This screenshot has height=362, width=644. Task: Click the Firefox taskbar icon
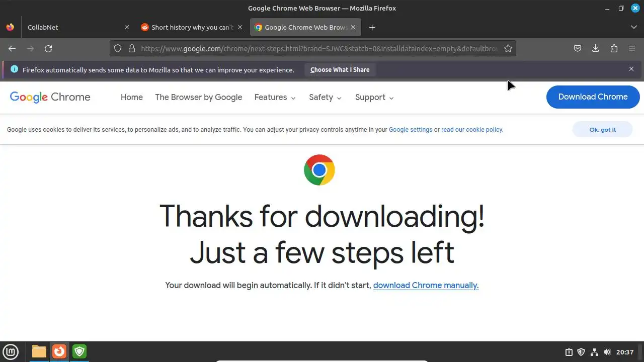[x=59, y=351]
